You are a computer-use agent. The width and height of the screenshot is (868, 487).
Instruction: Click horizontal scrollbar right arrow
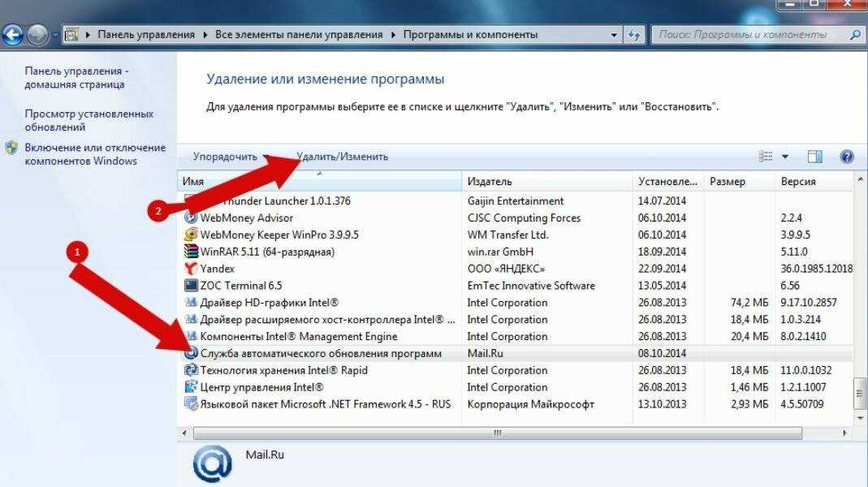coord(844,433)
